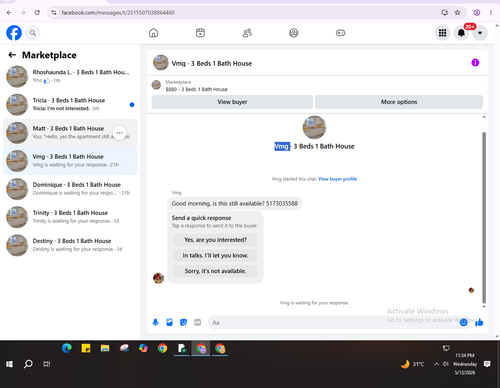The image size is (500, 388).
Task: Send a thumbs-up like
Action: tap(479, 322)
